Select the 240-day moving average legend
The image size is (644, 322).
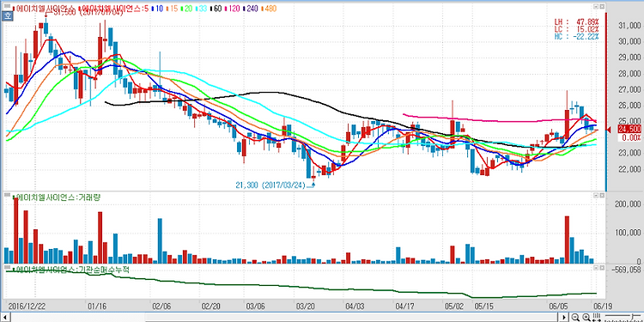point(251,9)
